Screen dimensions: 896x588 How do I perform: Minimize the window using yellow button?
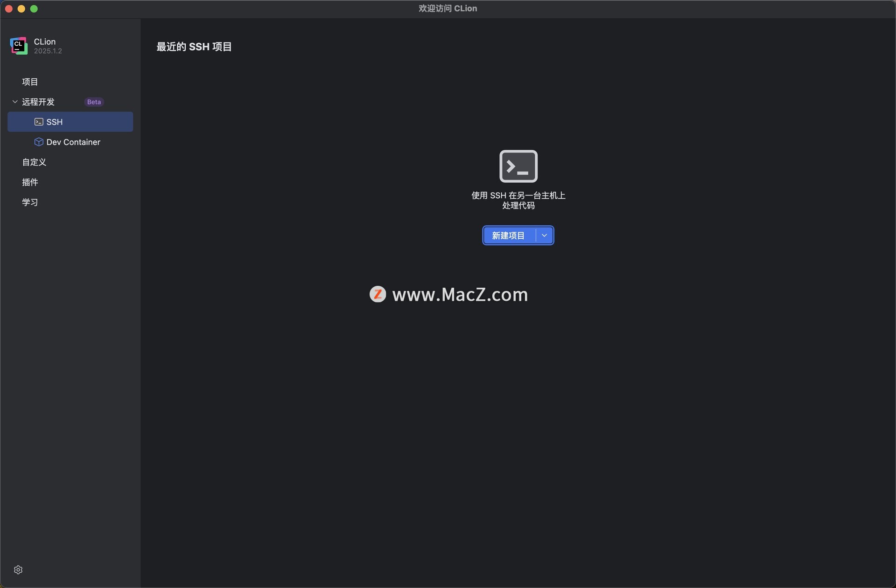point(21,9)
